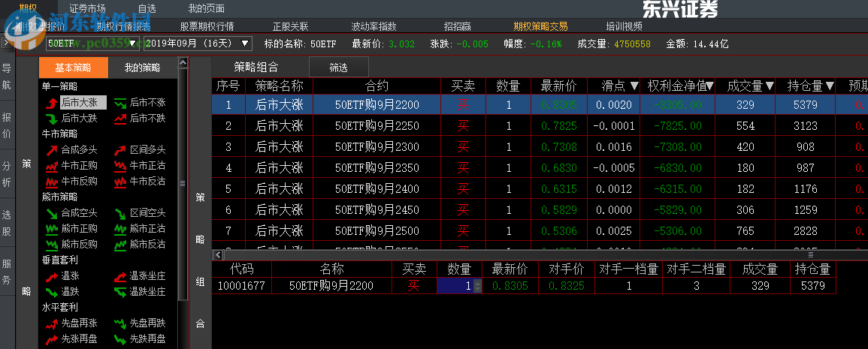The height and width of the screenshot is (349, 868).
Task: Open the 波动率指数 menu item
Action: point(374,26)
